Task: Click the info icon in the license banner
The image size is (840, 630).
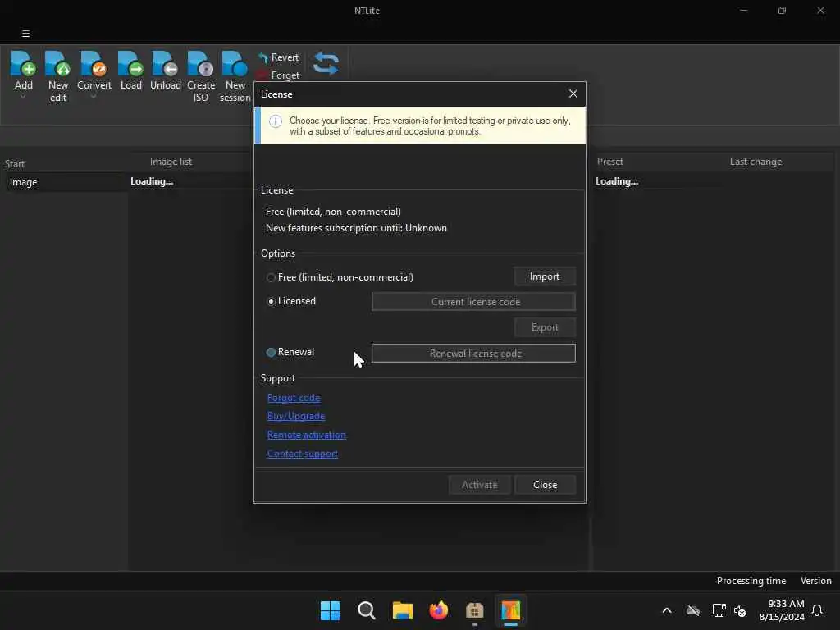Action: [276, 121]
